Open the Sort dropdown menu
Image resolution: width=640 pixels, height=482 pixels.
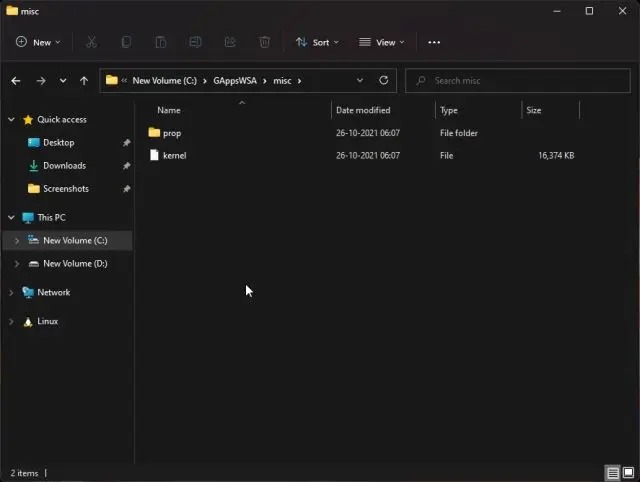[317, 42]
